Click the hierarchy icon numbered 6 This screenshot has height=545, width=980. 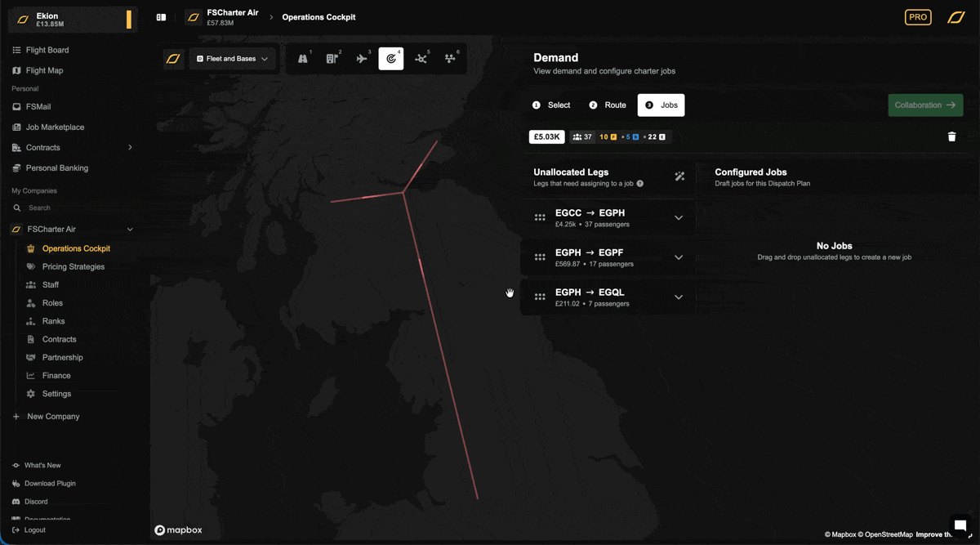(450, 59)
